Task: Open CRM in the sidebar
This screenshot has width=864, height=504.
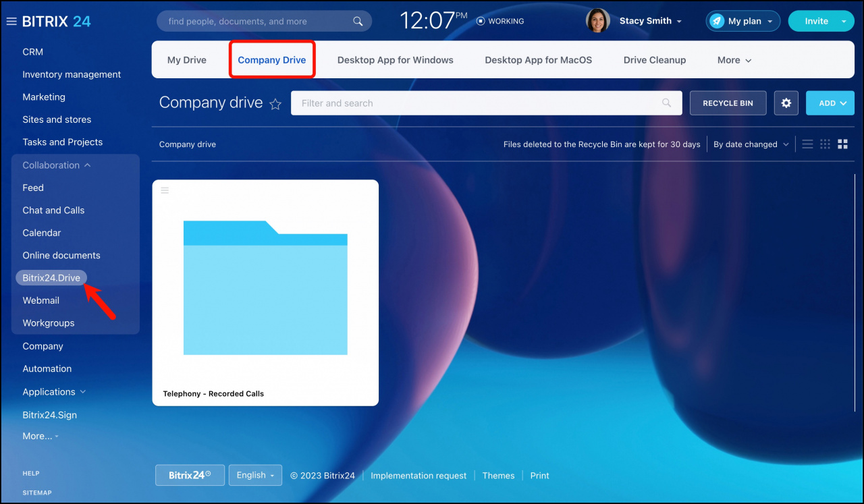Action: (32, 52)
